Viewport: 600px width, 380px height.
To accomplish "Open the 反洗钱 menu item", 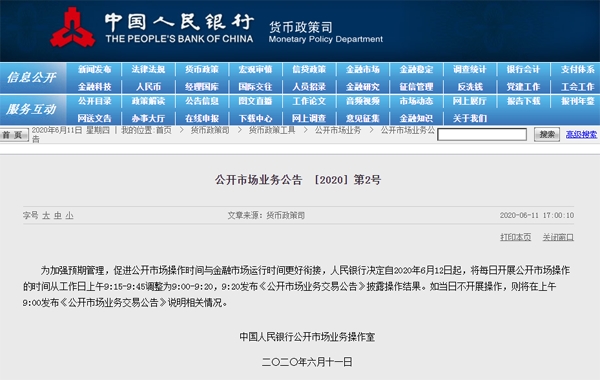I will coord(470,87).
